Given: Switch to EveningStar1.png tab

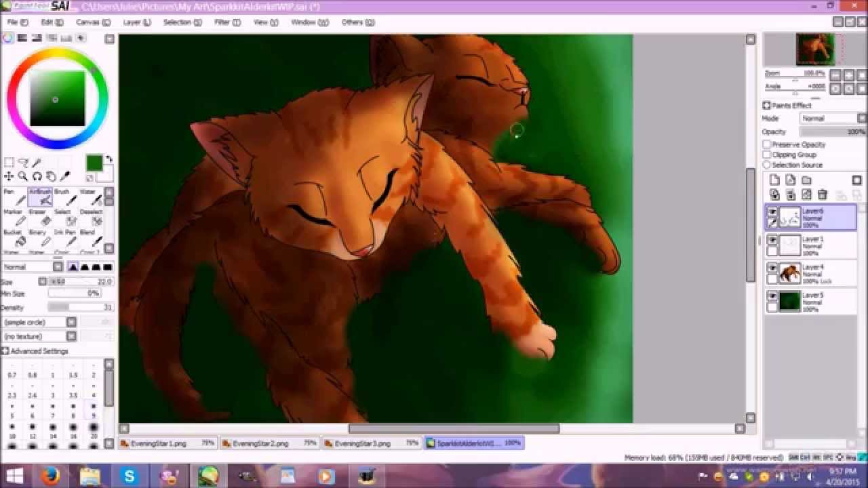Looking at the screenshot, I should (x=167, y=443).
